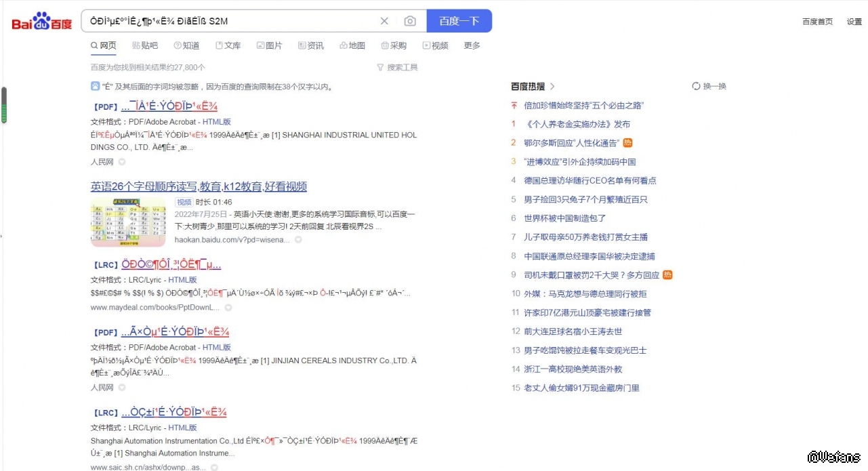Viewport: 868px width, 471px height.
Task: Click the 换一换 refresh icon
Action: point(696,86)
